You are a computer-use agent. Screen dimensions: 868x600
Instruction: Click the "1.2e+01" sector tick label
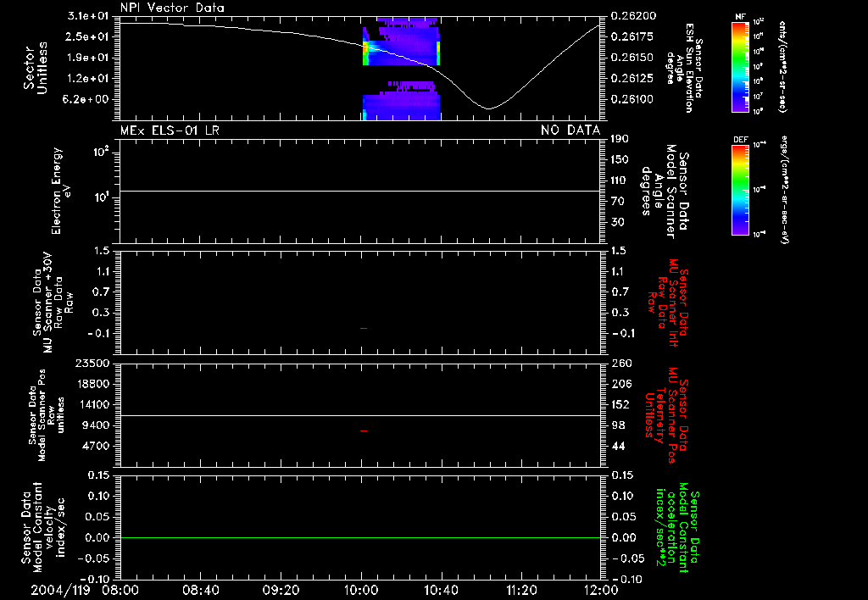pyautogui.click(x=88, y=79)
